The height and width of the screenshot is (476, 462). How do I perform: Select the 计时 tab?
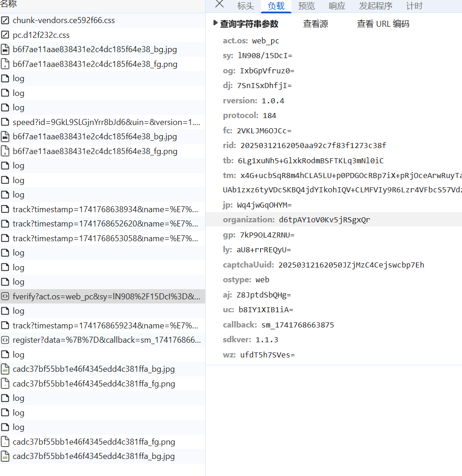pyautogui.click(x=414, y=6)
